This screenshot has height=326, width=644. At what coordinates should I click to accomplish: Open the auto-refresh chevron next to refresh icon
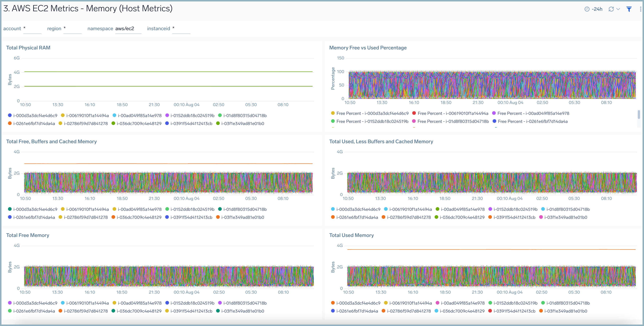click(x=618, y=9)
